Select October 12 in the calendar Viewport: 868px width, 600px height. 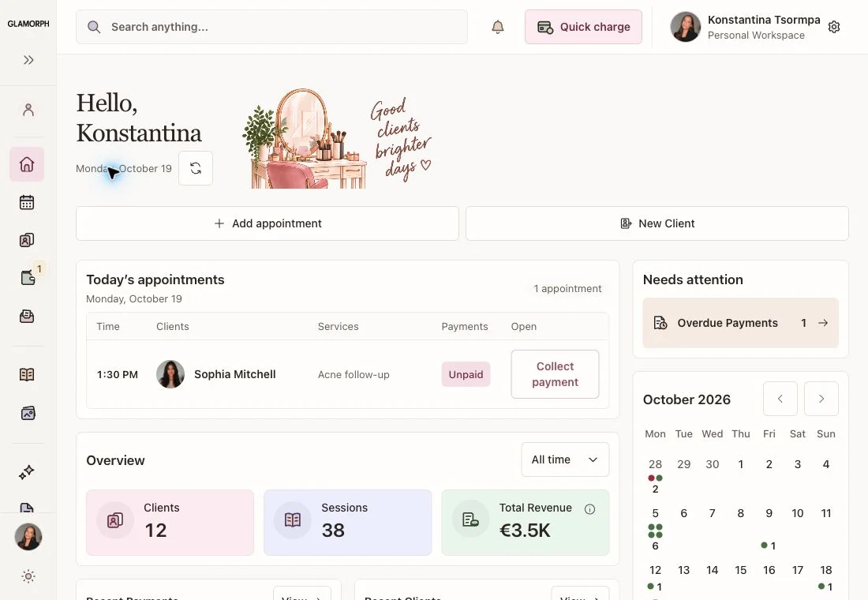click(x=656, y=570)
